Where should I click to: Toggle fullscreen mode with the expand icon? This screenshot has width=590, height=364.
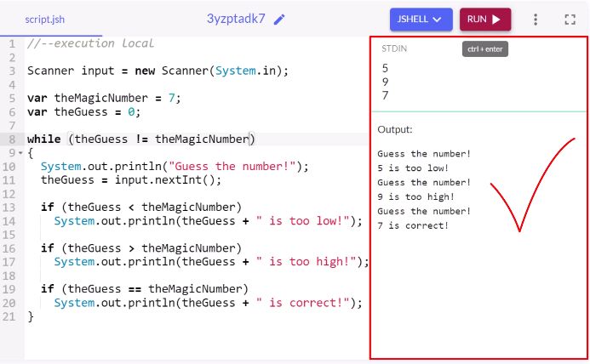coord(570,20)
